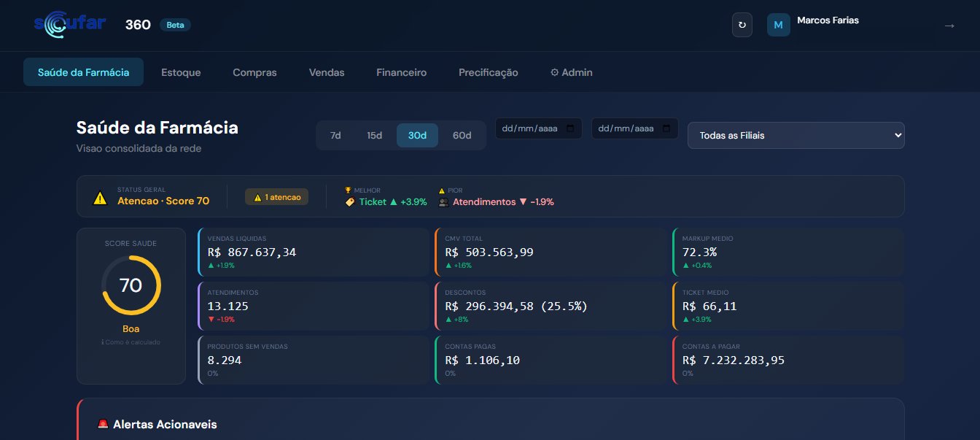This screenshot has height=440, width=980.
Task: Go to the Vendas tab
Action: click(x=327, y=72)
